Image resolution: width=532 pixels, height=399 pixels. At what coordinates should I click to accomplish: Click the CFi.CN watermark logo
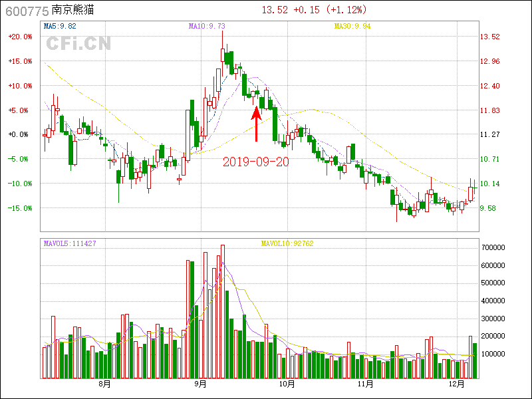pyautogui.click(x=78, y=43)
